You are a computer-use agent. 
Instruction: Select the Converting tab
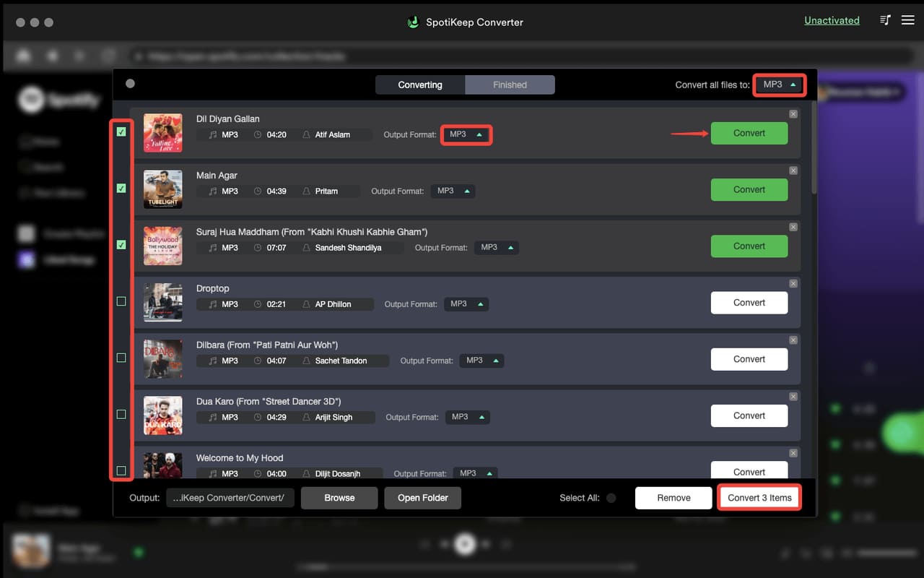(x=419, y=85)
